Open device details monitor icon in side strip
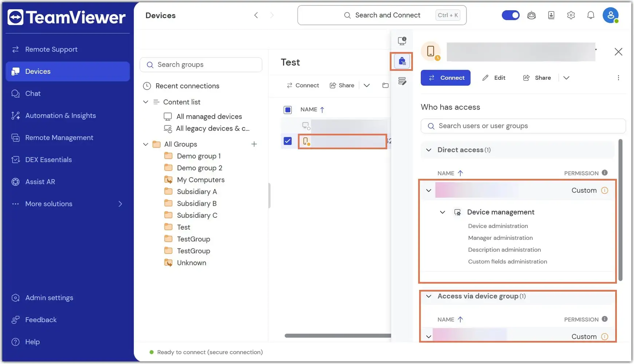634x364 pixels. pos(402,41)
